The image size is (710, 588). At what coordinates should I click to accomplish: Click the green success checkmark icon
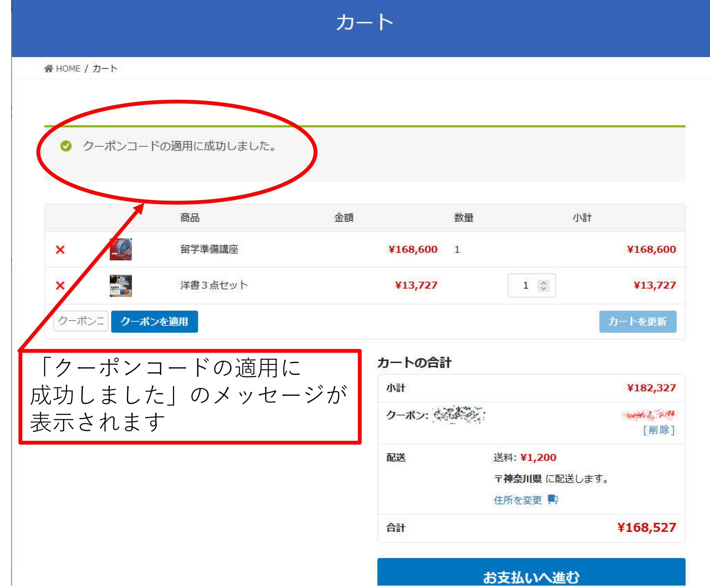pyautogui.click(x=66, y=146)
